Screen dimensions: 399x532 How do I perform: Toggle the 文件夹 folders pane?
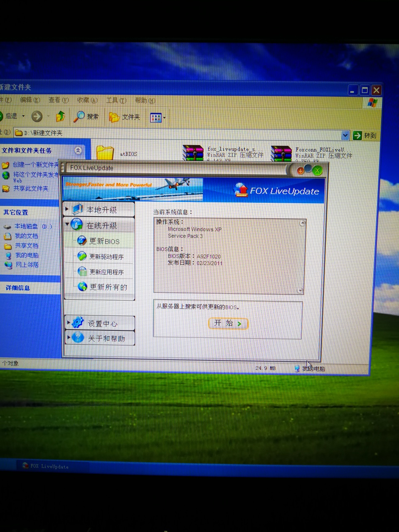[x=124, y=117]
